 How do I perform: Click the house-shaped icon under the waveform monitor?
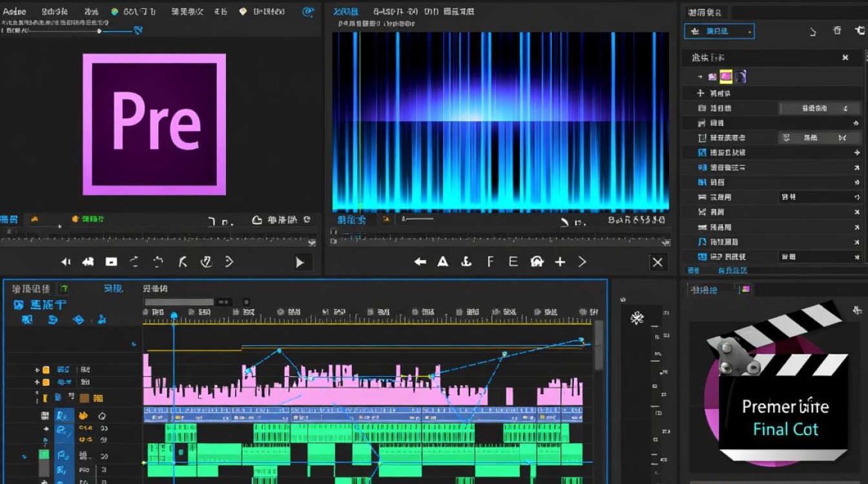[x=537, y=261]
